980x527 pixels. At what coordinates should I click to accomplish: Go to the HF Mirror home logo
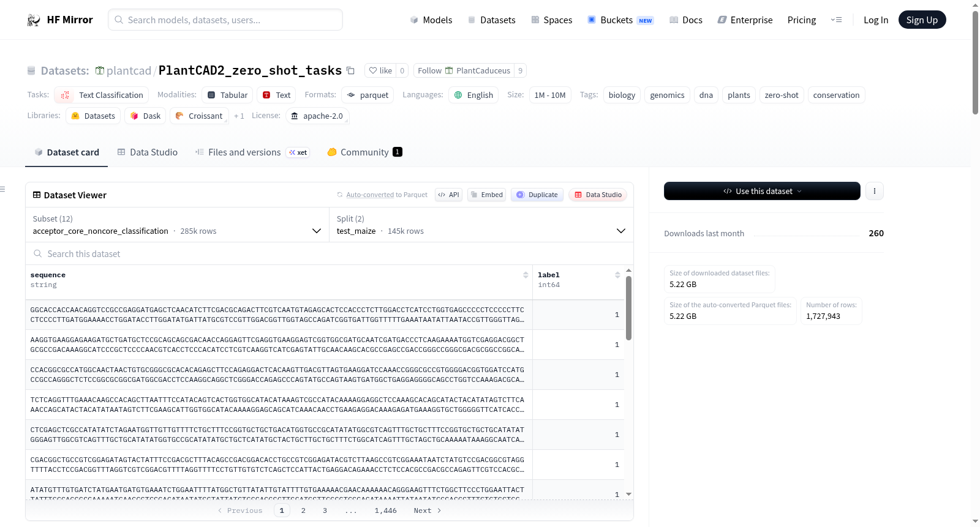tap(60, 20)
